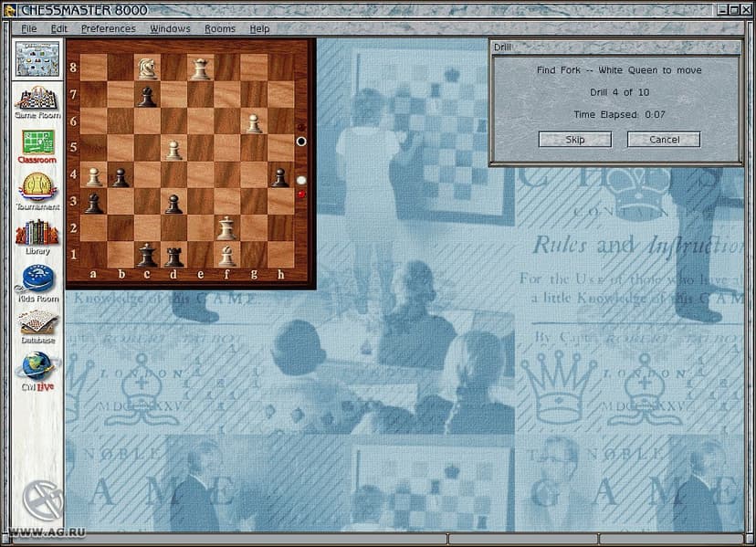The height and width of the screenshot is (547, 756).
Task: Select the white pawn on g6
Action: tap(254, 121)
